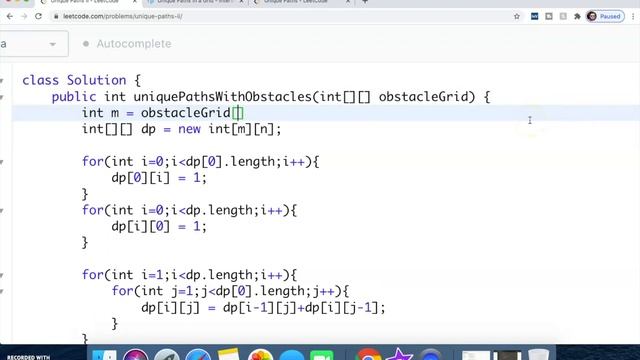Open the blue extension icon
Viewport: 640px width, 360px height.
pyautogui.click(x=534, y=16)
